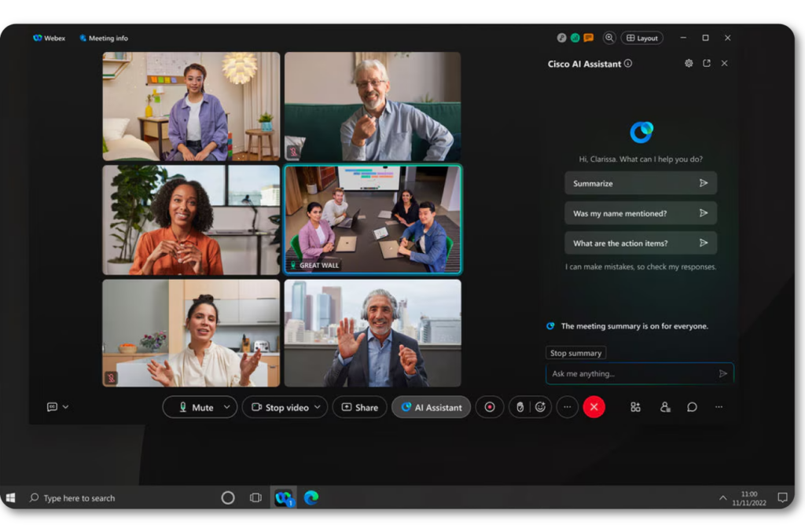Select the GREAT WALL room video tile
The image size is (805, 532).
(373, 219)
